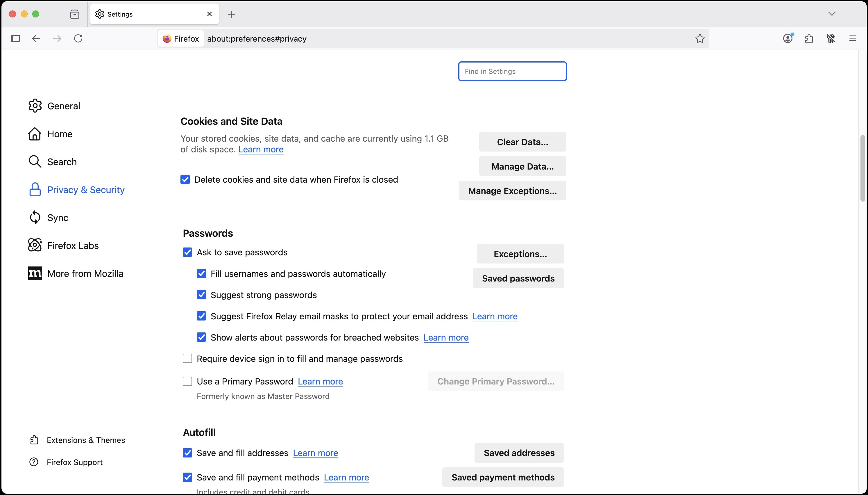Open Saved passwords
Viewport: 868px width, 495px height.
[518, 278]
